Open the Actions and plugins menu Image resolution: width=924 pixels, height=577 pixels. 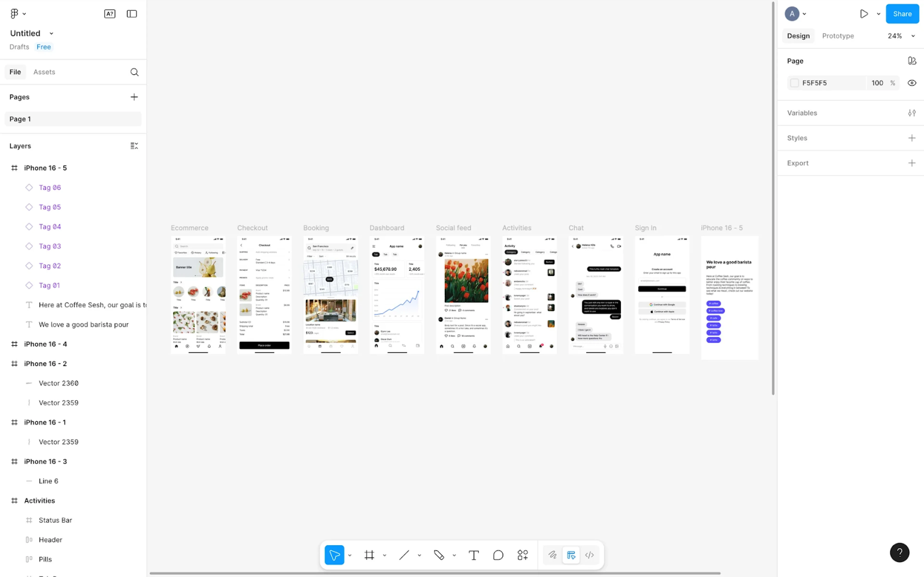point(523,555)
